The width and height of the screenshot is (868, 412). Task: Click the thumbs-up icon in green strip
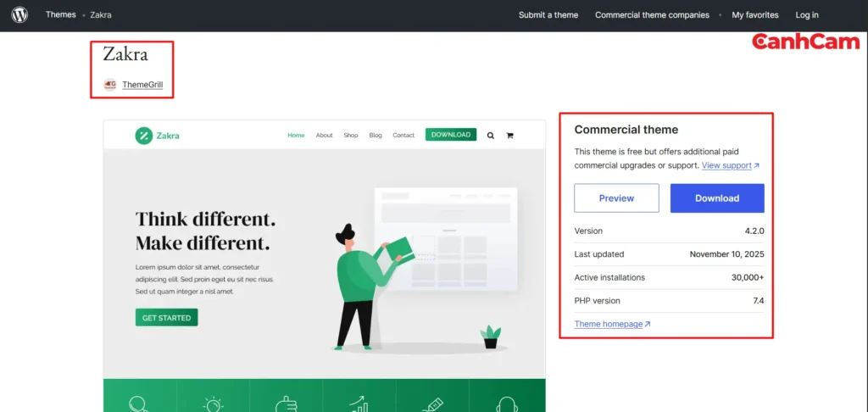[286, 404]
